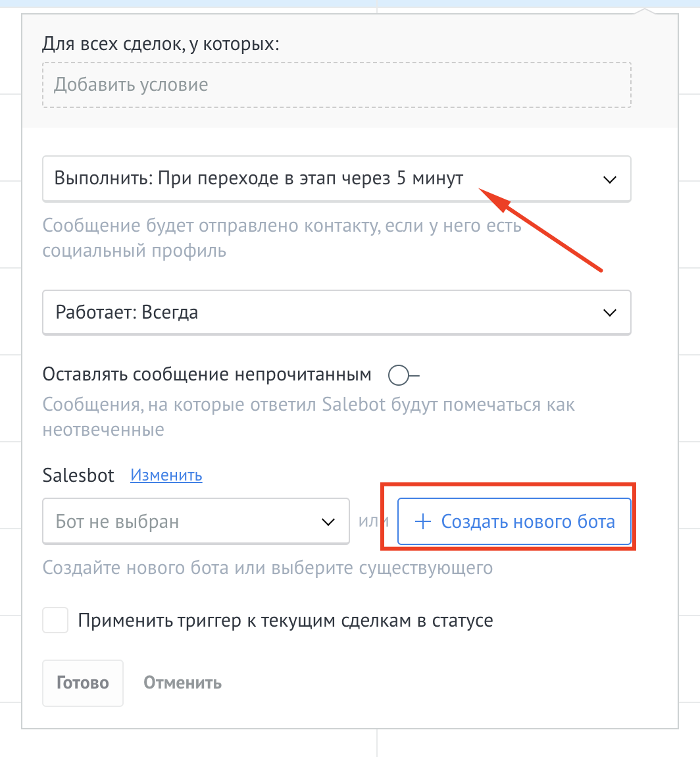Cancel with the Отменить button

tap(183, 683)
